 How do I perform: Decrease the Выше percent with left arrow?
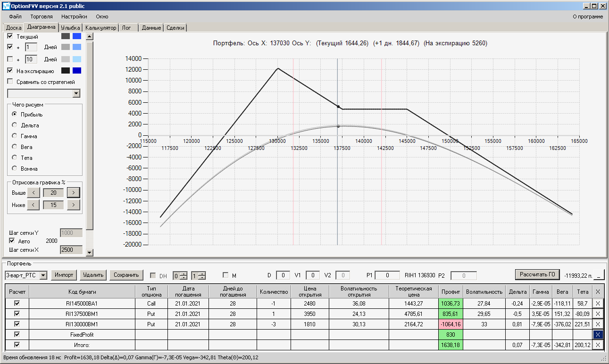coord(33,192)
